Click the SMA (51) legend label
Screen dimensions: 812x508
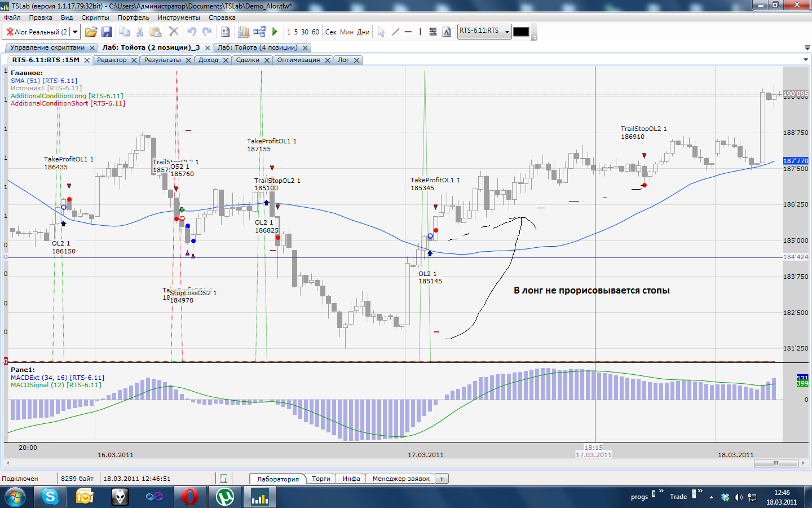[x=44, y=81]
